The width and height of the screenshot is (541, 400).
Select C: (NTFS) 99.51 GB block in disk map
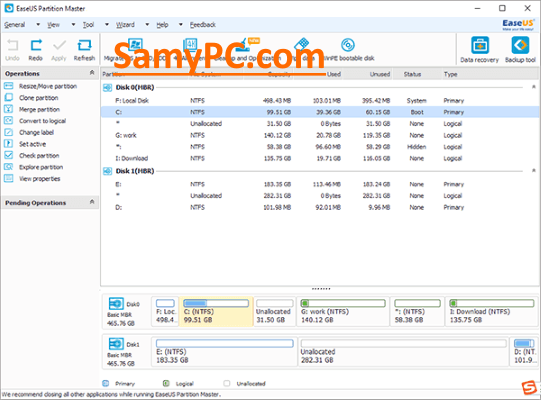coord(216,312)
